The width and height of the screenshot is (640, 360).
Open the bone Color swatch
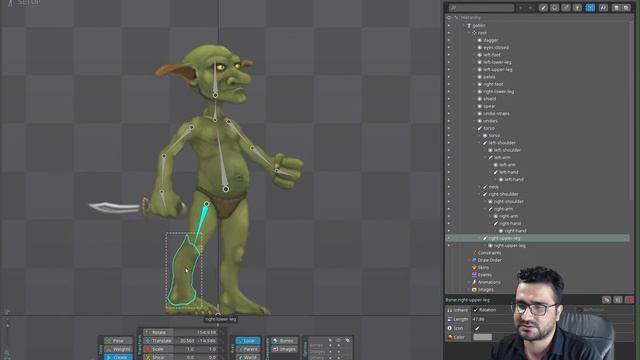point(482,337)
